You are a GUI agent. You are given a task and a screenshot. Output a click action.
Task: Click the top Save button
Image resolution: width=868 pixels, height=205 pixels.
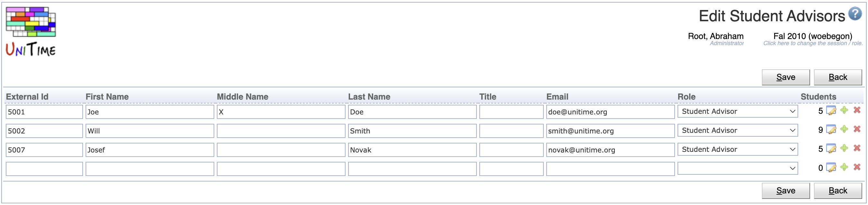(x=785, y=77)
